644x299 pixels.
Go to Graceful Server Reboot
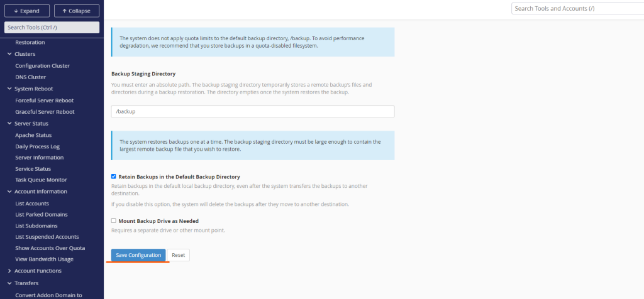45,112
